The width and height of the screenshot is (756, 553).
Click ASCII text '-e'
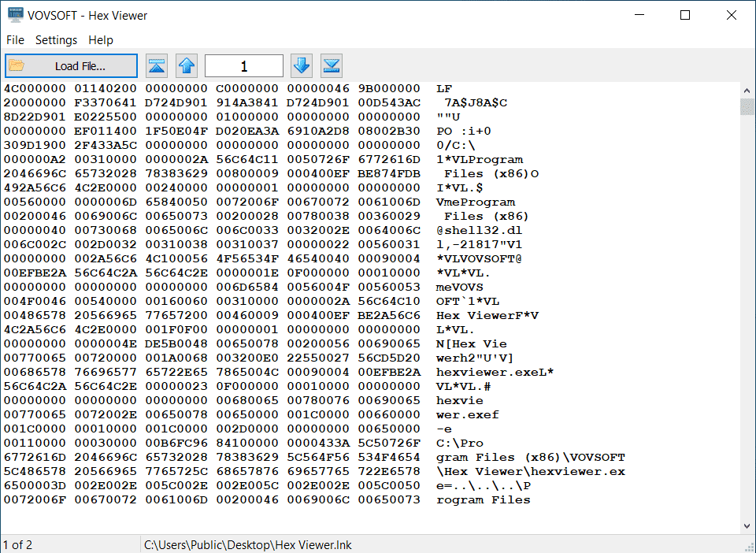click(444, 429)
